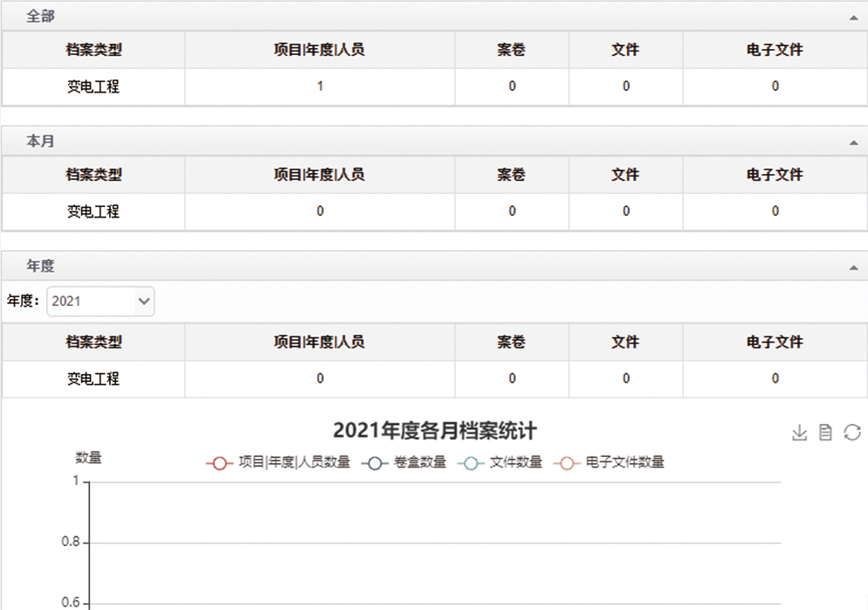Click the 全部 panel title
The height and width of the screenshot is (610, 868).
40,17
